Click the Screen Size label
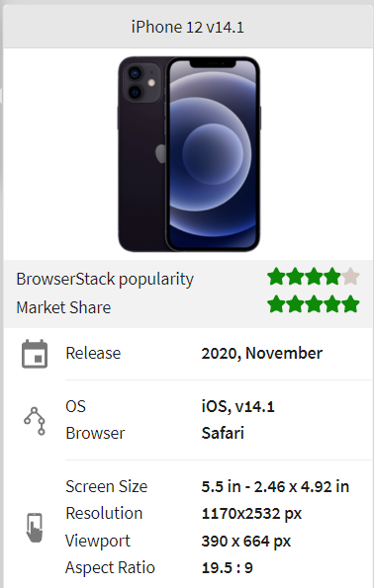 [106, 487]
